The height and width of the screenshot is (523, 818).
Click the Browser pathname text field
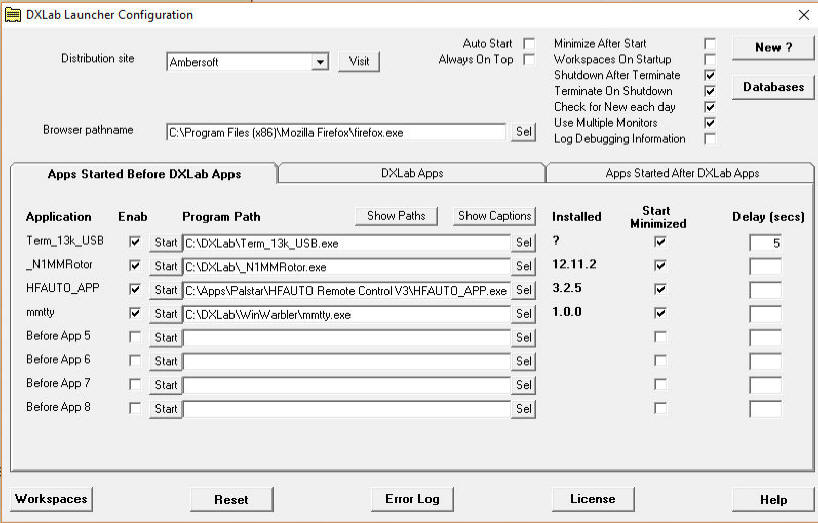[x=336, y=132]
